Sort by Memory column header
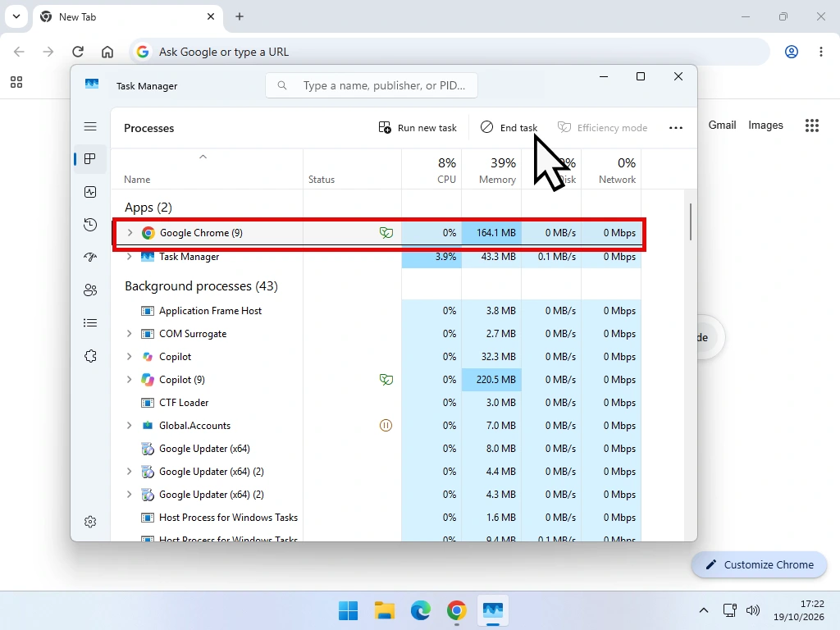This screenshot has width=840, height=630. pos(491,169)
